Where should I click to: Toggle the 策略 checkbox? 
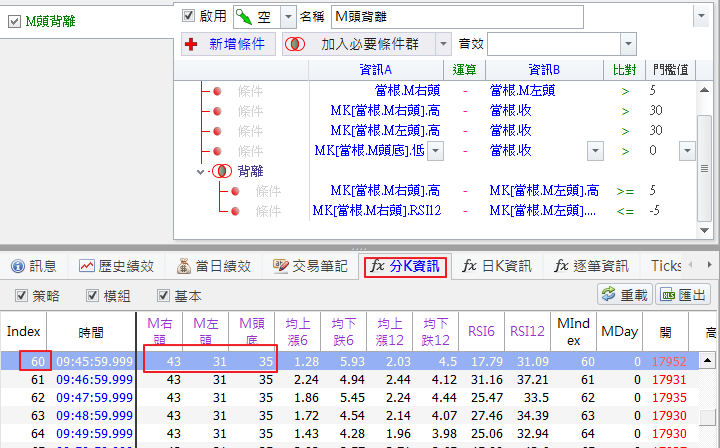21,296
